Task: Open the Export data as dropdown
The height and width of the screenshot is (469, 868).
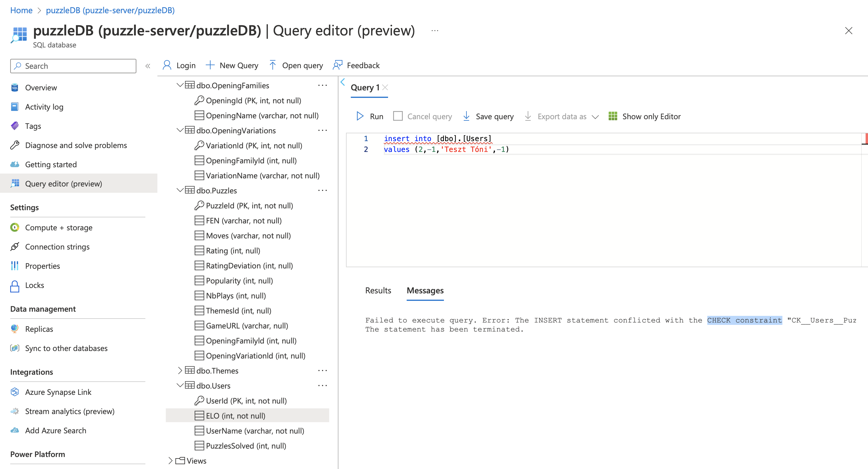Action: (595, 116)
